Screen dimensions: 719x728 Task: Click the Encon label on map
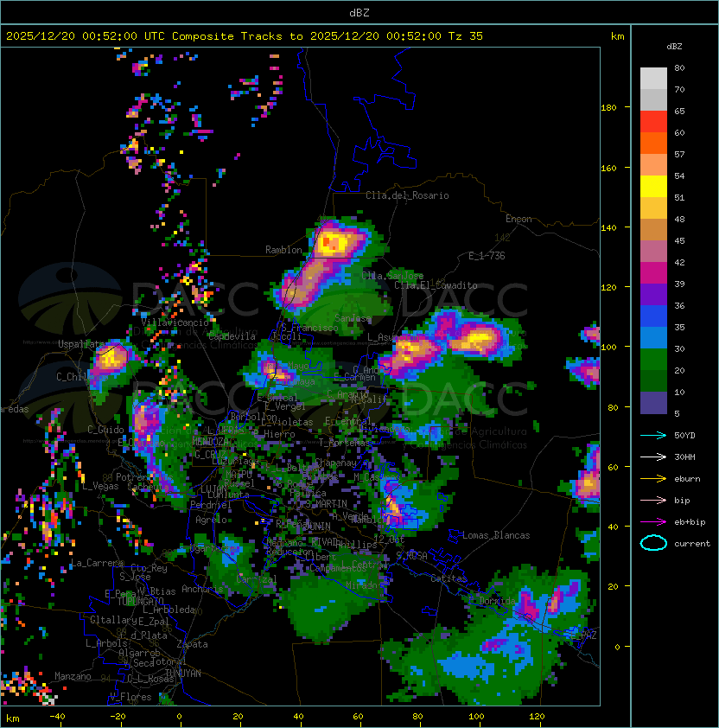pos(519,219)
